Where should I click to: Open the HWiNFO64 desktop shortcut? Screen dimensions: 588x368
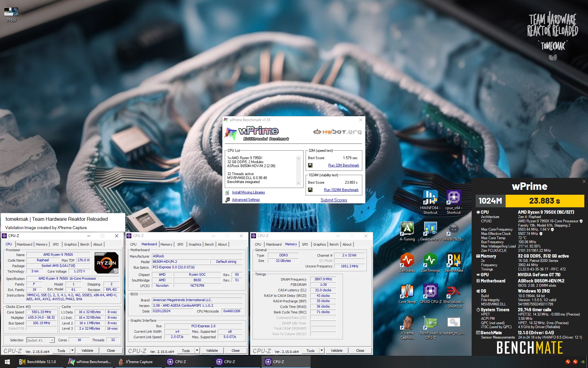click(x=430, y=202)
